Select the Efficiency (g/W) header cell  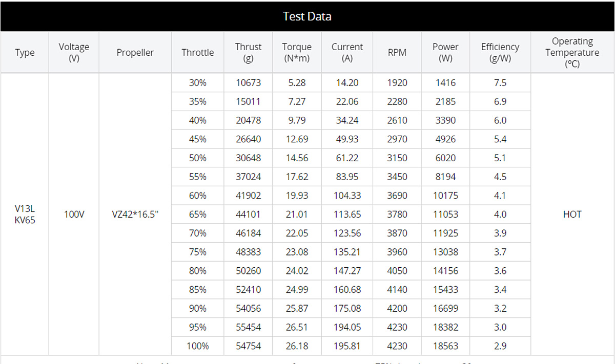(x=500, y=52)
